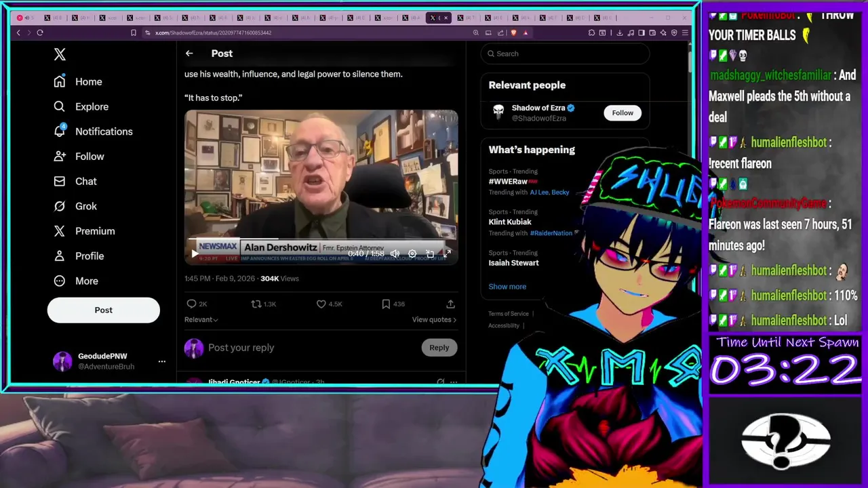Open Profile from the sidebar
Viewport: 868px width, 488px height.
[x=79, y=256]
